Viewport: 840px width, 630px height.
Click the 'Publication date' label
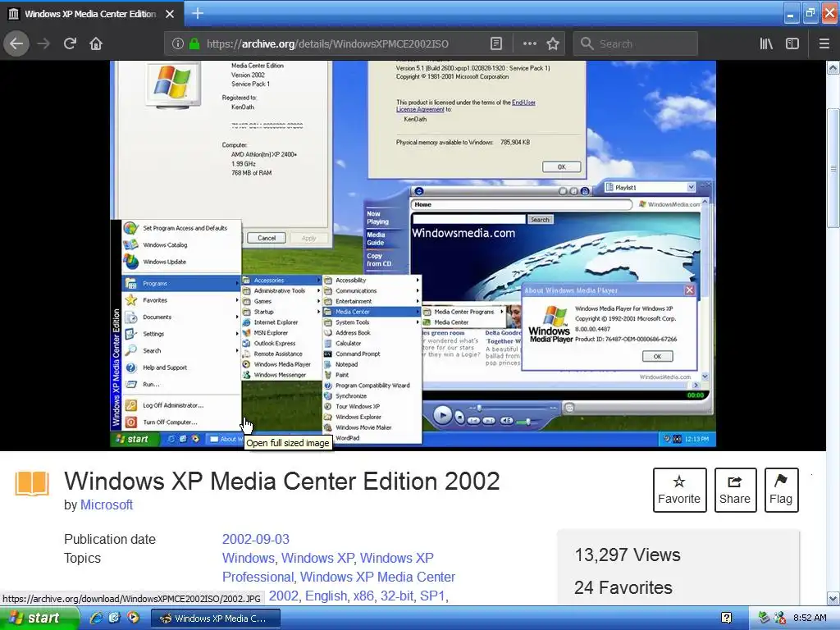(110, 539)
